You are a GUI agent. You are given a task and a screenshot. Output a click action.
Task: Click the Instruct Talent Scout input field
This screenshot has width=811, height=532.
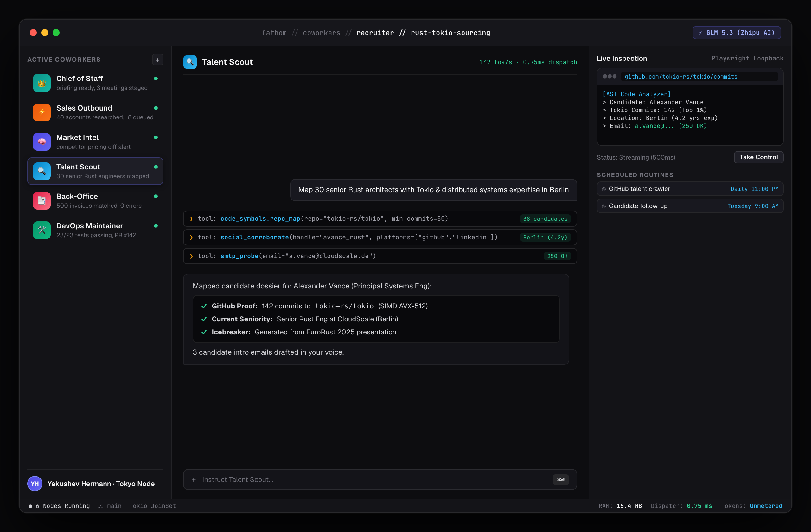click(380, 479)
